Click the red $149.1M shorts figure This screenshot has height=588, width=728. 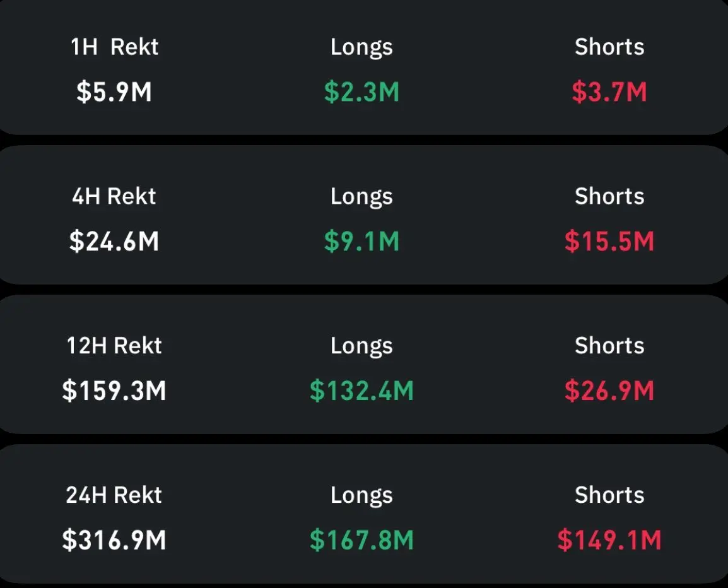tap(609, 541)
